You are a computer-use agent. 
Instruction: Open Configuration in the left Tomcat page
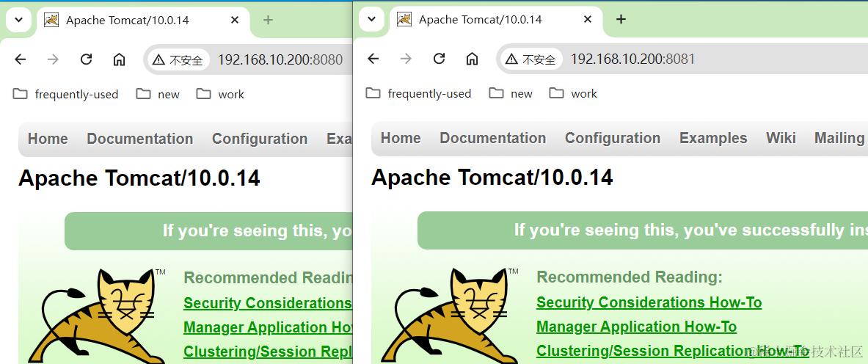click(260, 139)
